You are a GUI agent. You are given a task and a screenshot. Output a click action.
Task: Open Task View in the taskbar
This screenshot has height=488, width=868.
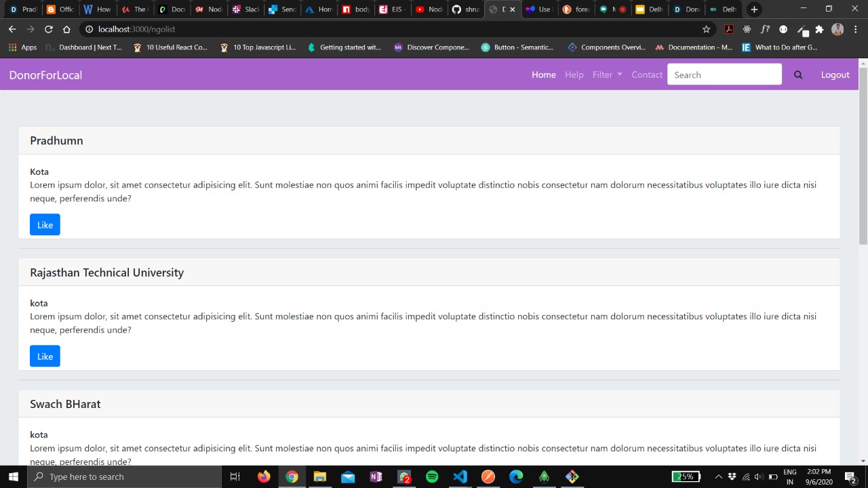pos(235,476)
